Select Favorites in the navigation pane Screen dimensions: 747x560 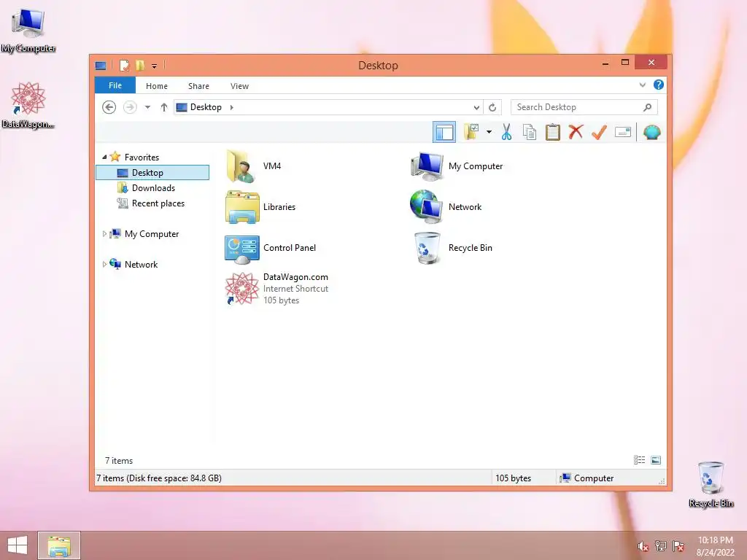pos(142,157)
